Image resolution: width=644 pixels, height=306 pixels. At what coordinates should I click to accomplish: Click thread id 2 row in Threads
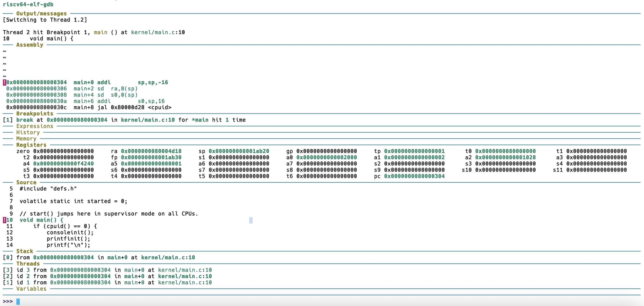coord(107,276)
